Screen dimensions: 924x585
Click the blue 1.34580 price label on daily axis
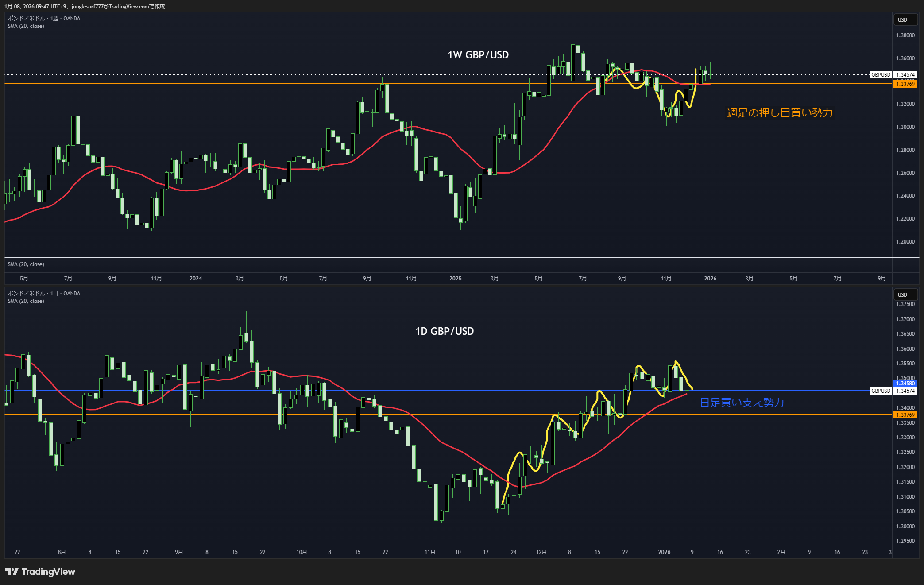click(x=905, y=384)
